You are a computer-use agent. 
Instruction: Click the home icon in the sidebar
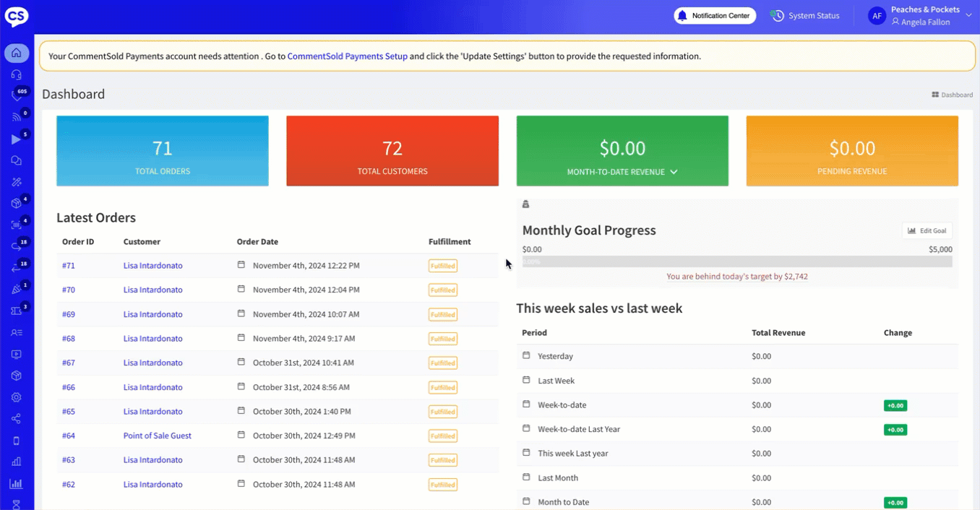[x=17, y=53]
